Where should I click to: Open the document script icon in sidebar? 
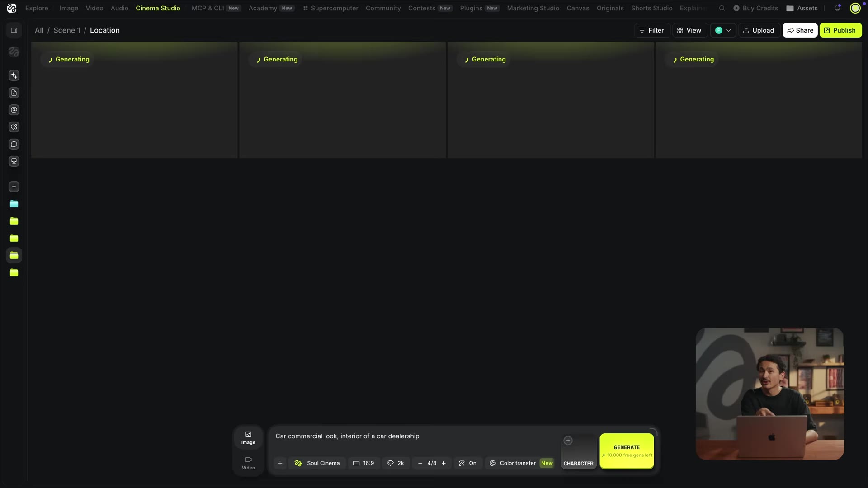click(14, 93)
